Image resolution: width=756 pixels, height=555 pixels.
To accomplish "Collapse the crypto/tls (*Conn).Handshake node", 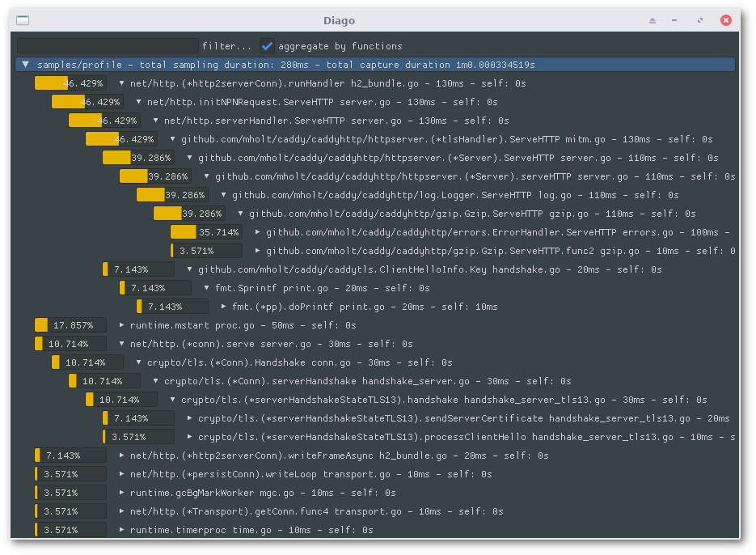I will tap(138, 362).
